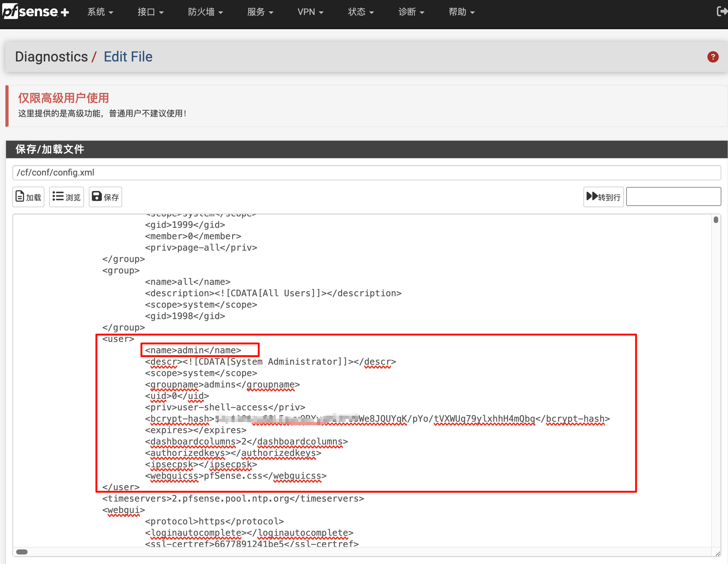Expand the 状态 menu
The image size is (728, 564).
click(361, 12)
